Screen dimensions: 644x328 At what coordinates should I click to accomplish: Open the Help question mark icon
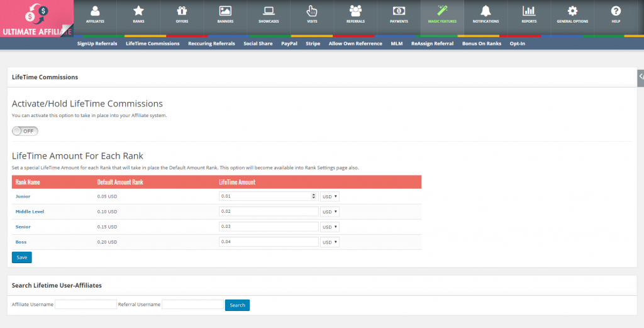point(616,11)
